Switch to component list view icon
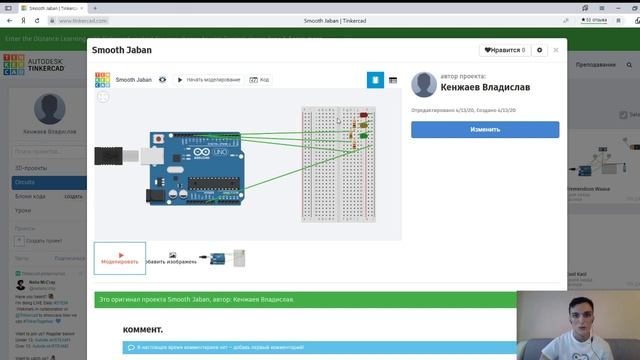The width and height of the screenshot is (640, 360). (x=393, y=80)
